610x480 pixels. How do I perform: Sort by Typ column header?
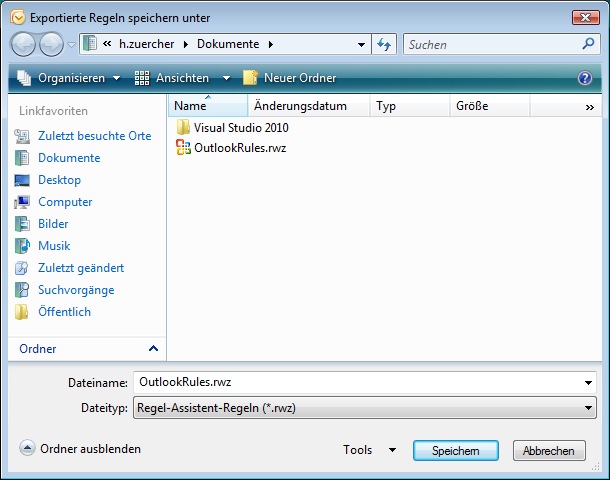[410, 105]
